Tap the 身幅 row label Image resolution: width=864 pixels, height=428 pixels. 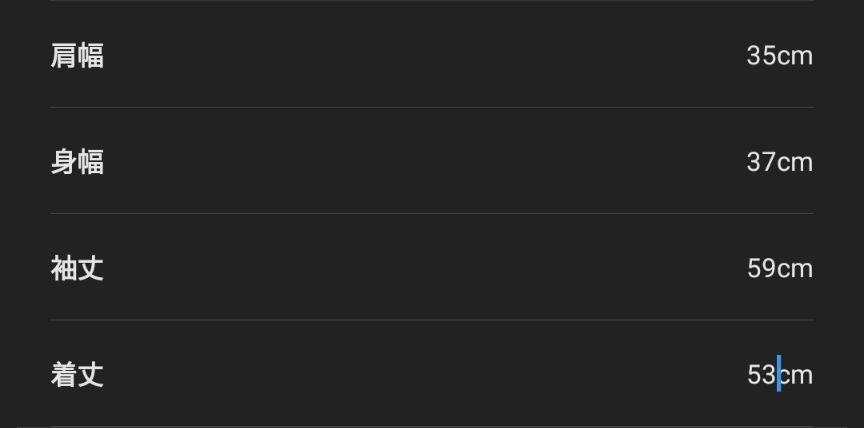[x=77, y=162]
